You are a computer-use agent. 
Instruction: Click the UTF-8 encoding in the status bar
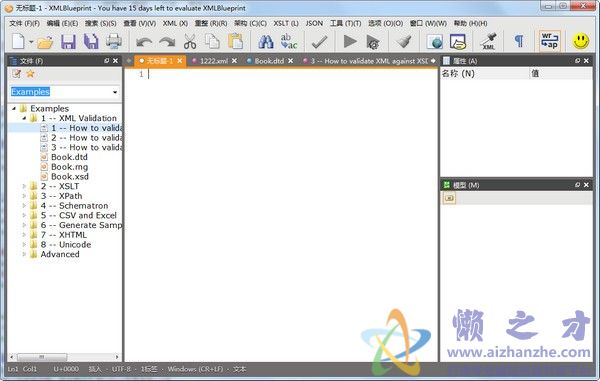pyautogui.click(x=121, y=369)
